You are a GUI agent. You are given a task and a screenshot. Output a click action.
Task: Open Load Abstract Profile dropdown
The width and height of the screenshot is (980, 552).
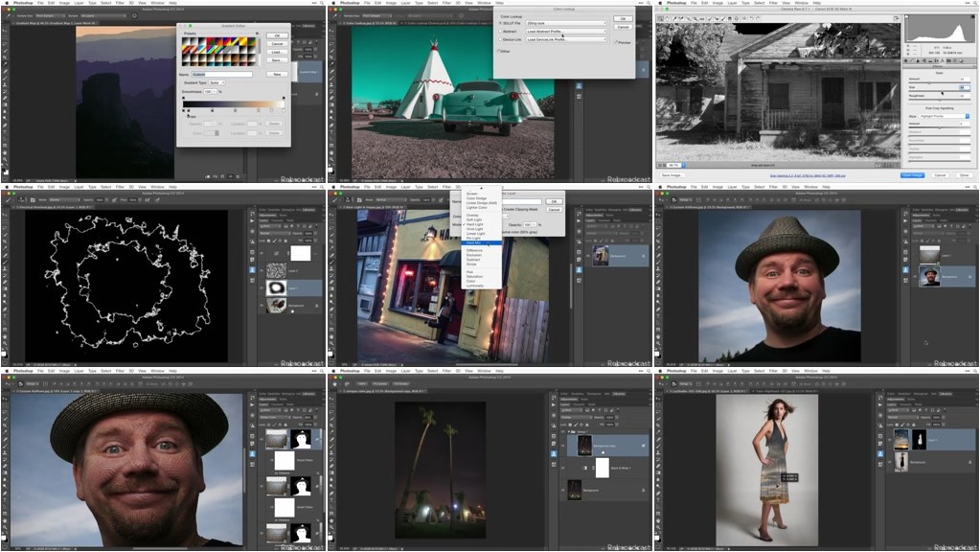[x=566, y=32]
